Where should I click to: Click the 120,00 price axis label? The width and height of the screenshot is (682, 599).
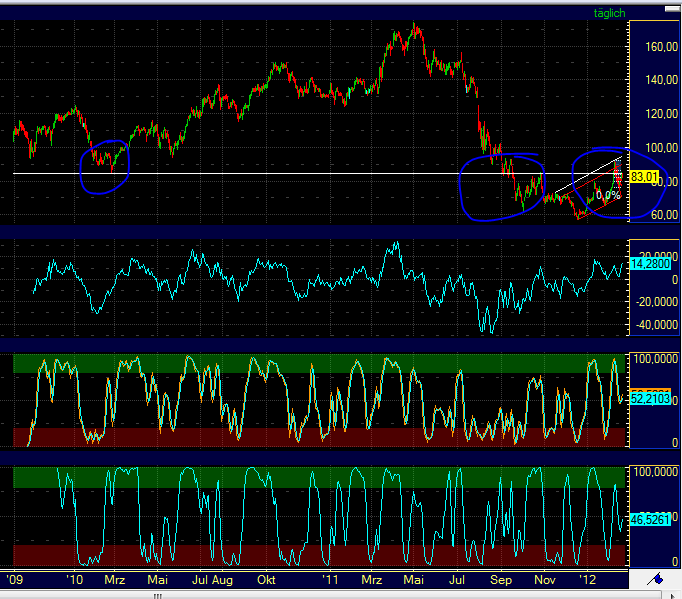[x=662, y=114]
